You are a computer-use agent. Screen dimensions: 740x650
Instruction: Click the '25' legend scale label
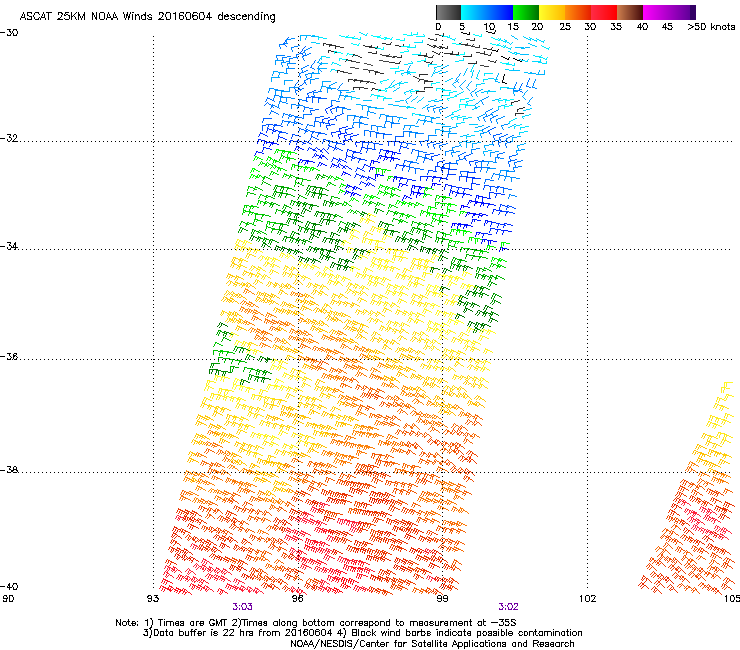point(565,27)
